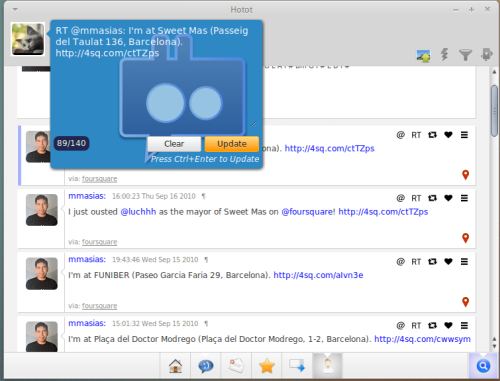Favorite the 'ousted @luchhh' tweet

click(448, 198)
